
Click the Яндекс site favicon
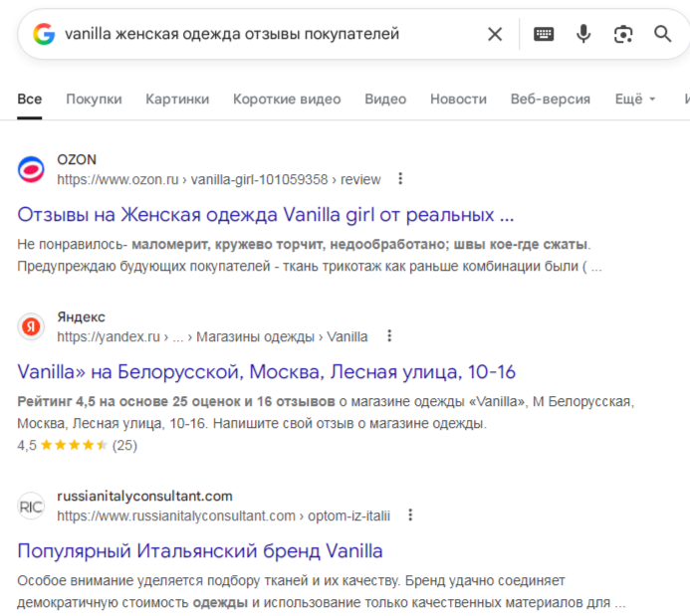click(32, 326)
